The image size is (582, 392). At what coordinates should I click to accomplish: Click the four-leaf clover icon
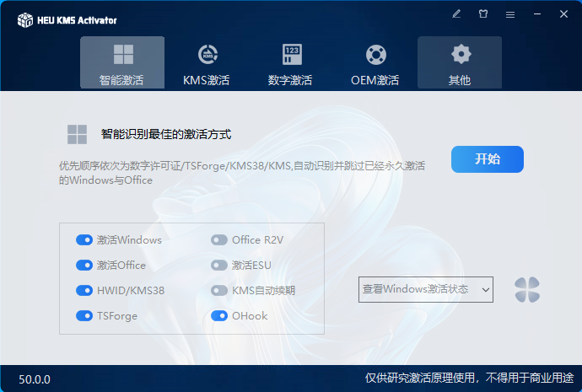coord(527,290)
